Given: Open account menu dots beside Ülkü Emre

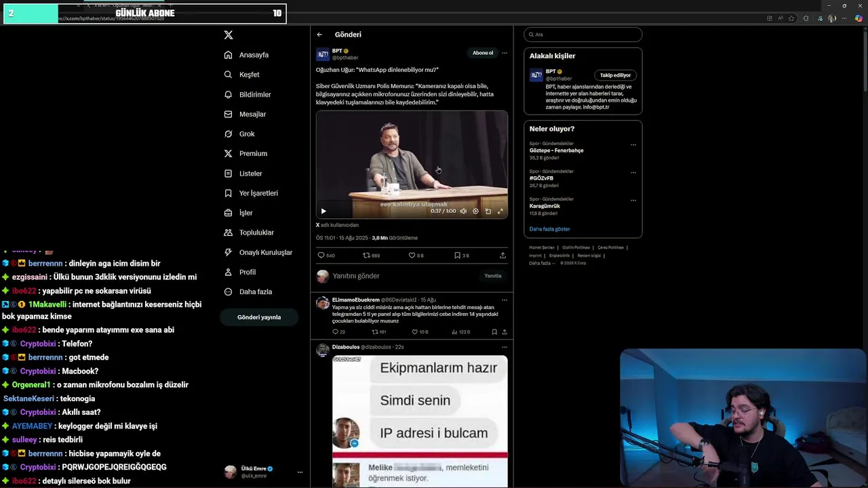Looking at the screenshot, I should pyautogui.click(x=300, y=472).
